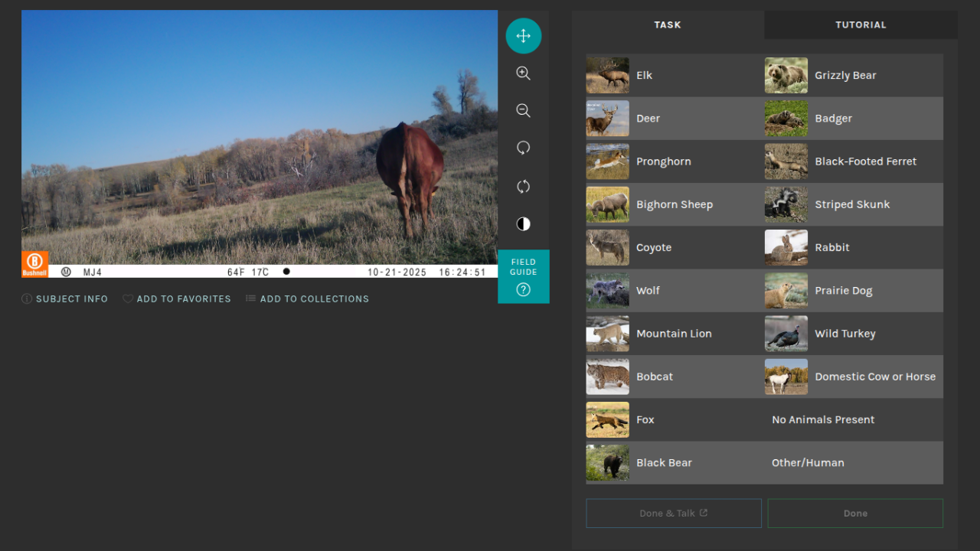Select Domestic Cow or Horse
Image resolution: width=980 pixels, height=551 pixels.
coord(854,377)
